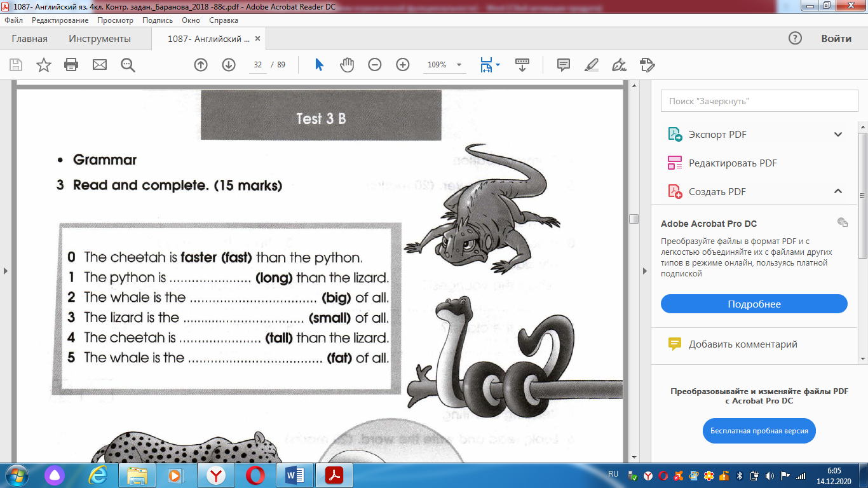Collapse the right tools pane arrow

tap(646, 271)
